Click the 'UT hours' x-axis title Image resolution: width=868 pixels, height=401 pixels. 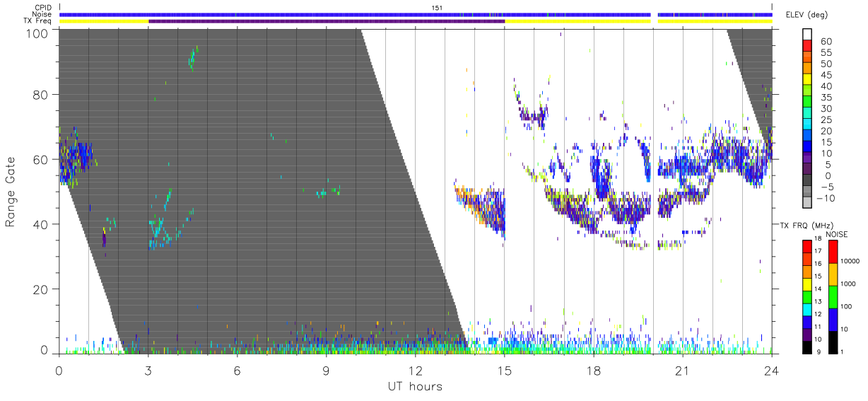(x=415, y=386)
